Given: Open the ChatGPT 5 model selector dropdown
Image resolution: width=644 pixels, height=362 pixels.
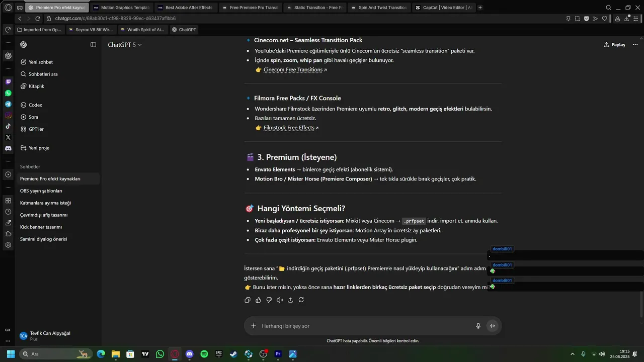Looking at the screenshot, I should [125, 45].
